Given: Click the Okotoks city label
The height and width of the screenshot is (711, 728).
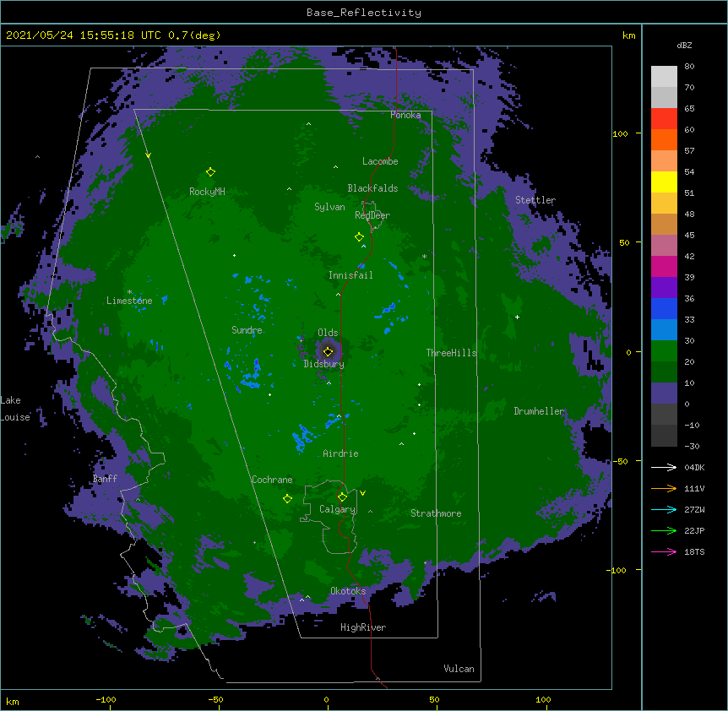Looking at the screenshot, I should click(348, 591).
